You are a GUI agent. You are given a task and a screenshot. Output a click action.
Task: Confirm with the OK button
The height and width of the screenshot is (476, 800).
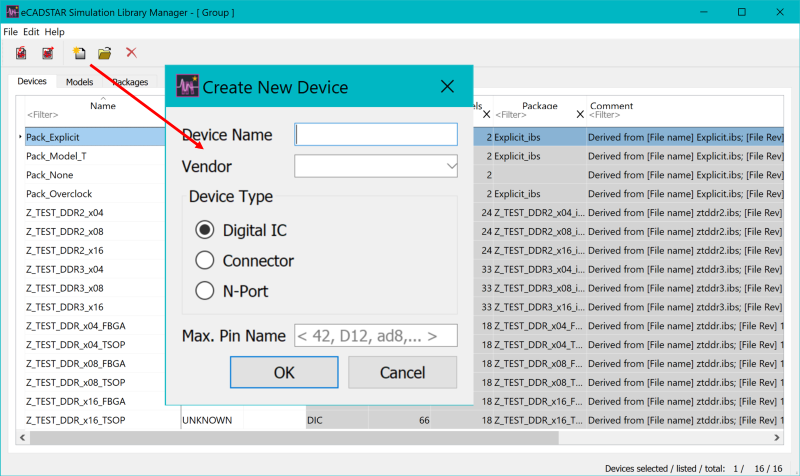tap(284, 372)
